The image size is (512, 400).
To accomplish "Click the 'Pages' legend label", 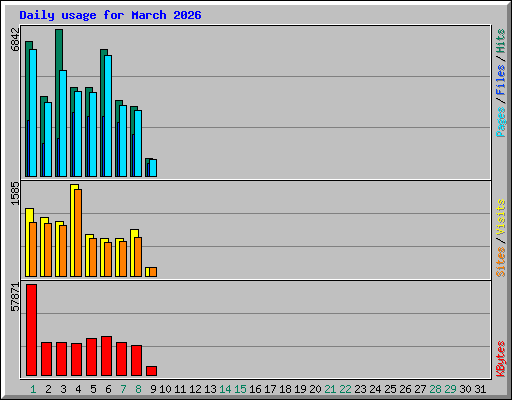I will click(501, 122).
